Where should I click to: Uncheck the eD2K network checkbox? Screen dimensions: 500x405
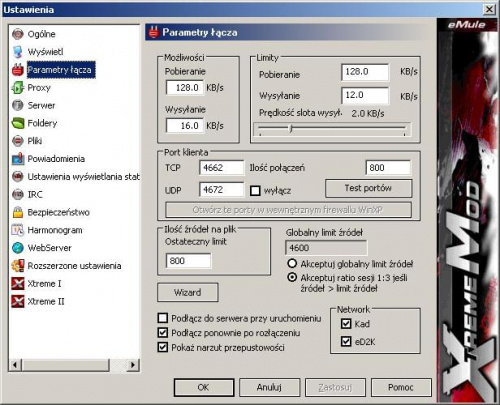pyautogui.click(x=346, y=341)
